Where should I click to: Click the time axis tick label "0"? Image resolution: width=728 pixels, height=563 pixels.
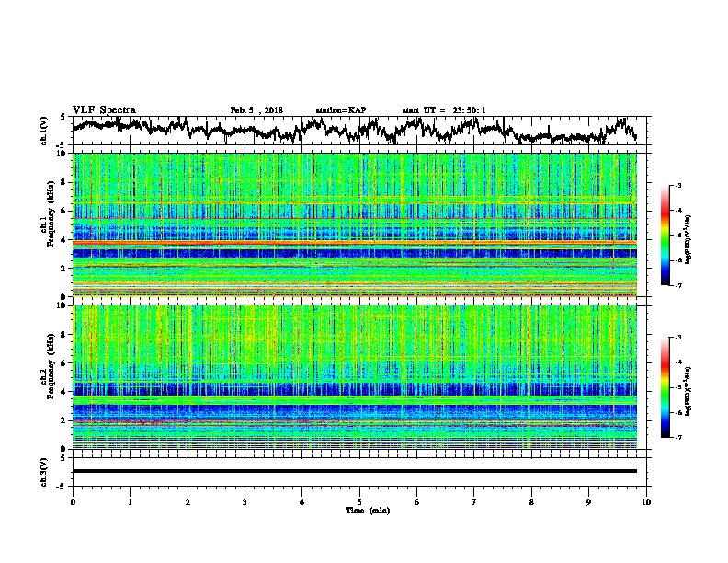(x=73, y=502)
